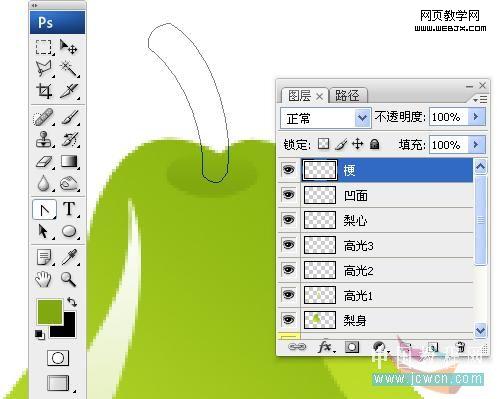Image resolution: width=497 pixels, height=399 pixels.
Task: Select the 高光3 layer
Action: point(387,245)
